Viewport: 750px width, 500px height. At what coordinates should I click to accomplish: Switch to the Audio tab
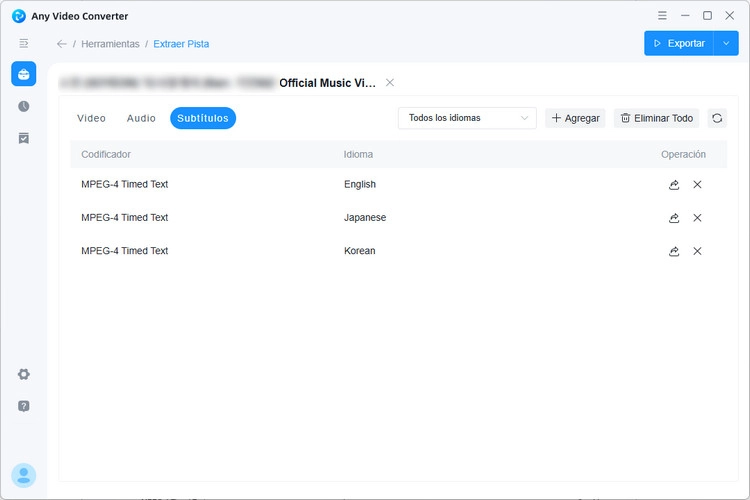tap(141, 118)
